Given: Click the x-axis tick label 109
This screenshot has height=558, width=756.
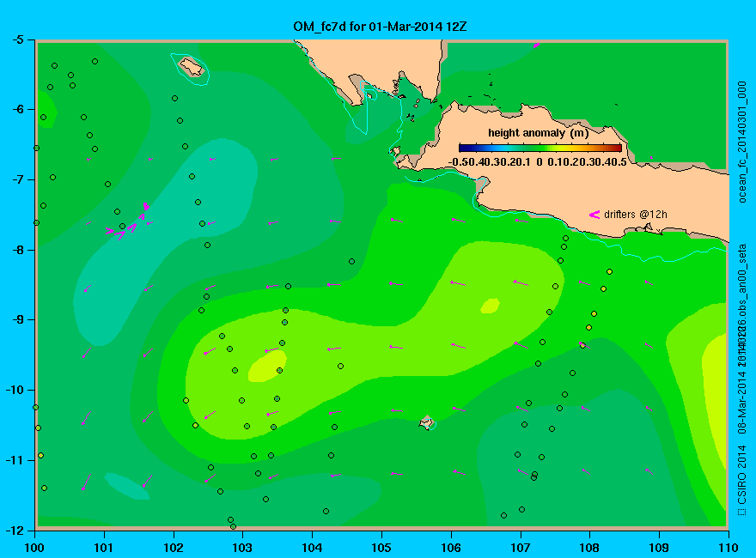Looking at the screenshot, I should pyautogui.click(x=659, y=548).
